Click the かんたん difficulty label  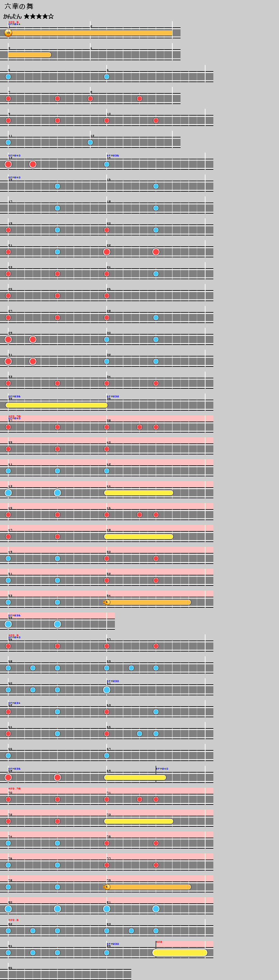(13, 16)
